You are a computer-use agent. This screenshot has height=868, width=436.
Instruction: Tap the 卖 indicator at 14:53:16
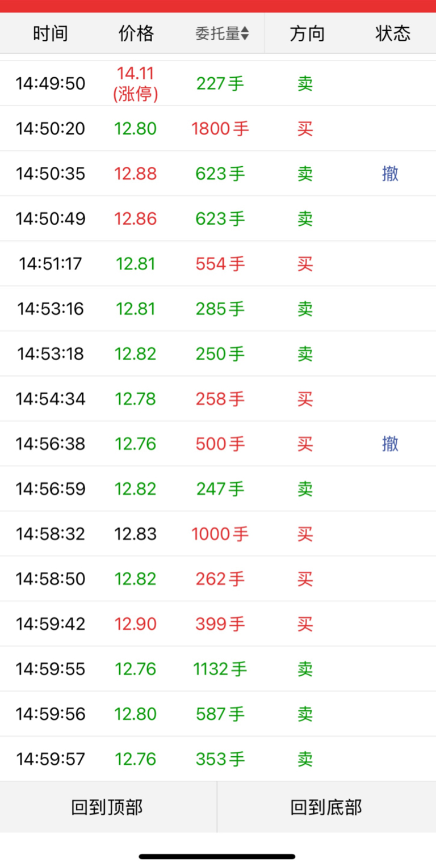click(305, 309)
